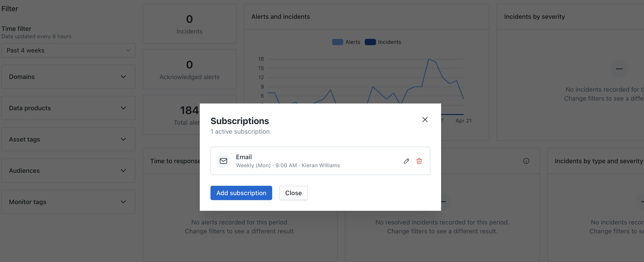Open the Past 4 weeks time dropdown

pyautogui.click(x=68, y=51)
